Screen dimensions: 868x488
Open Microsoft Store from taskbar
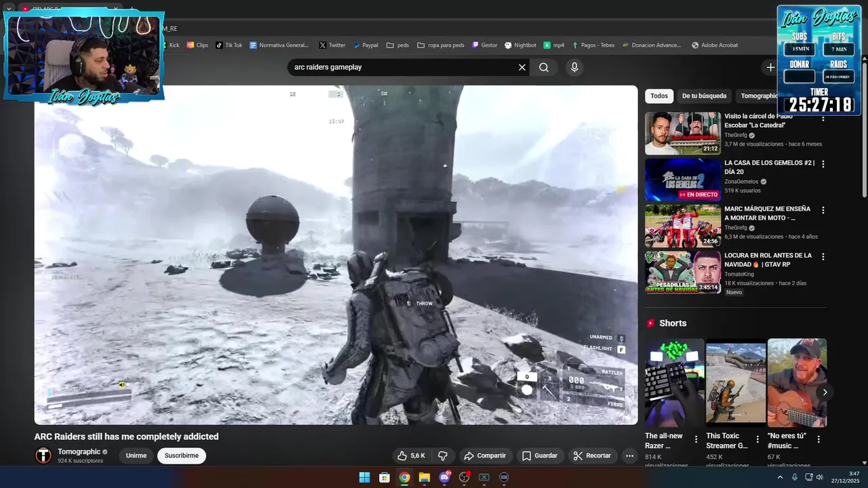coord(384,477)
